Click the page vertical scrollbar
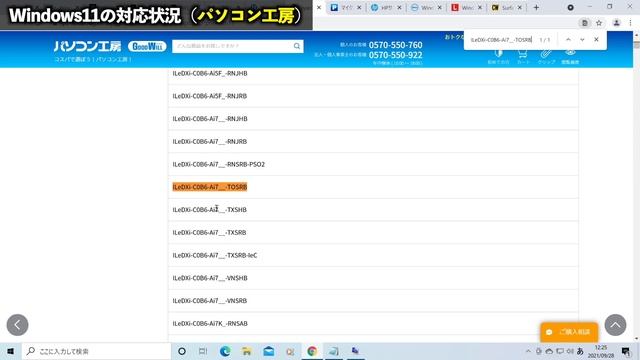This screenshot has height=360, width=640. pos(636,186)
